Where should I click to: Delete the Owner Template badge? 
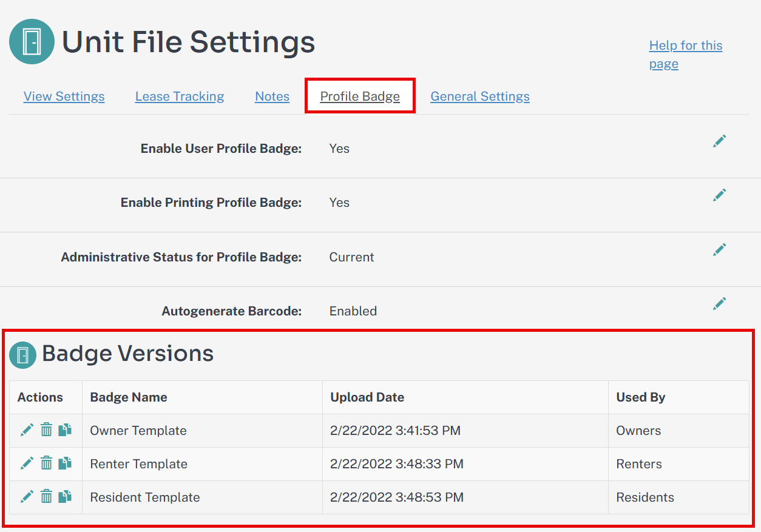(x=46, y=430)
